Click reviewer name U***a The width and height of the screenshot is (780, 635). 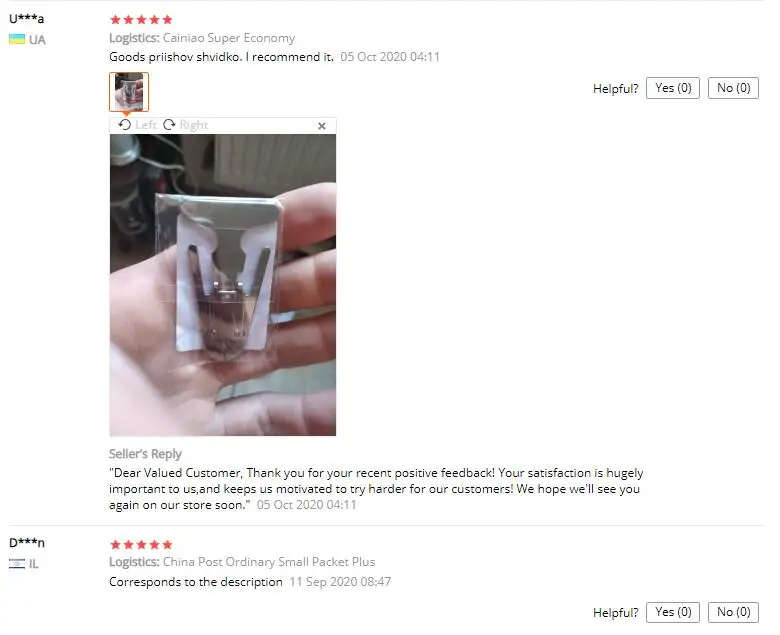pyautogui.click(x=26, y=19)
